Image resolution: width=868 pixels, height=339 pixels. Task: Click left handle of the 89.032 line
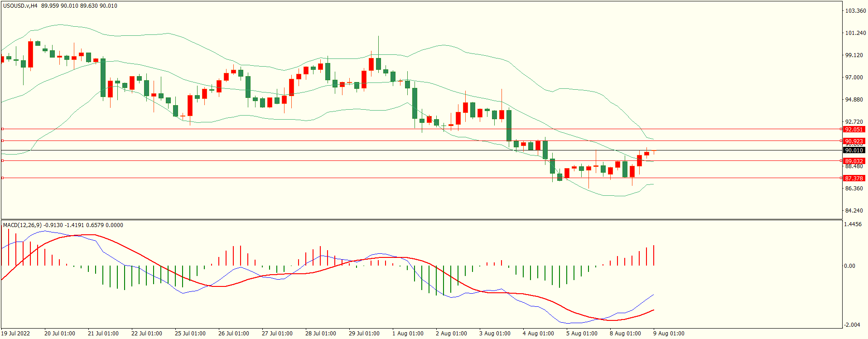click(x=3, y=161)
